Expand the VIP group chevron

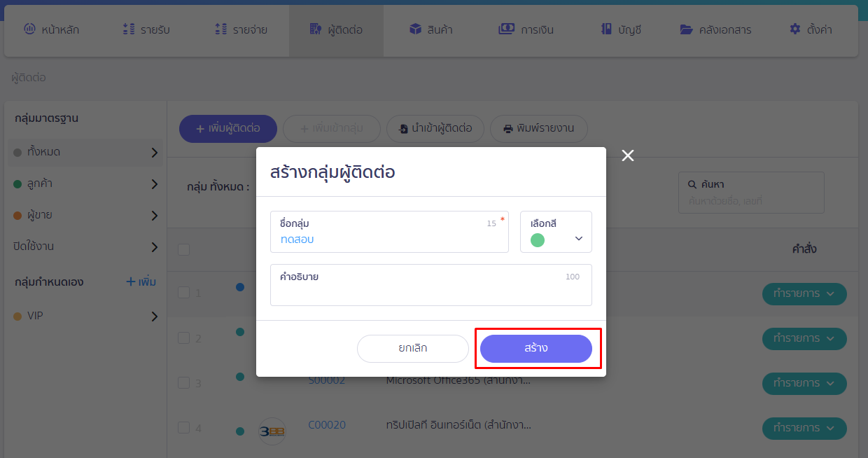(x=155, y=317)
